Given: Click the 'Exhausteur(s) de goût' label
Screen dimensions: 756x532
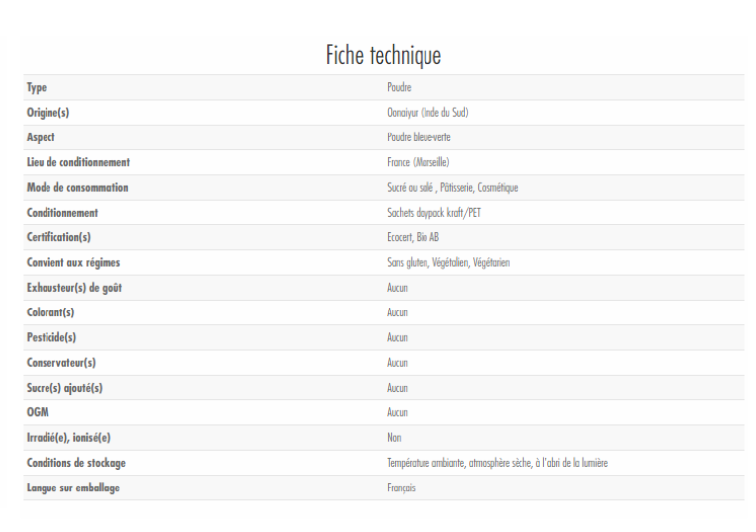Looking at the screenshot, I should click(x=74, y=288).
